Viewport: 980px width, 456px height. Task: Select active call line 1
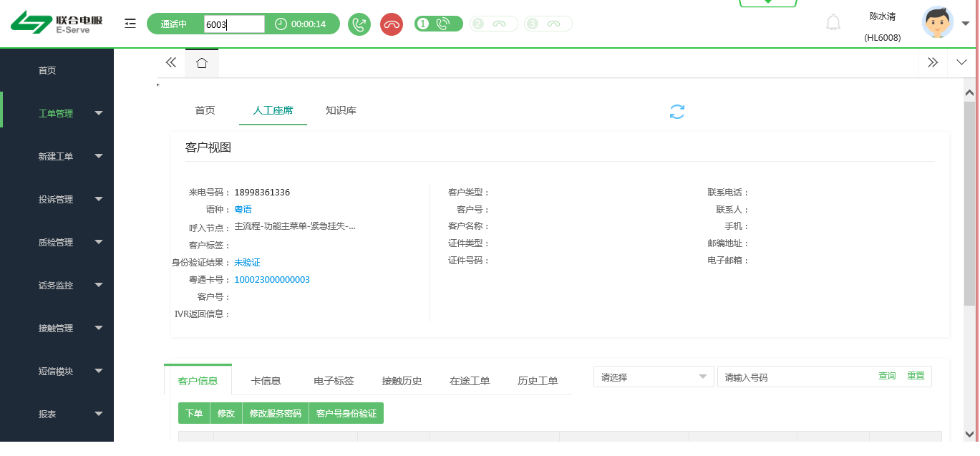coord(438,24)
